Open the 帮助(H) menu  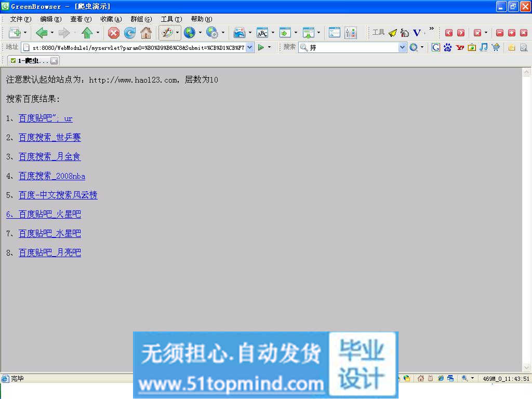click(x=202, y=19)
